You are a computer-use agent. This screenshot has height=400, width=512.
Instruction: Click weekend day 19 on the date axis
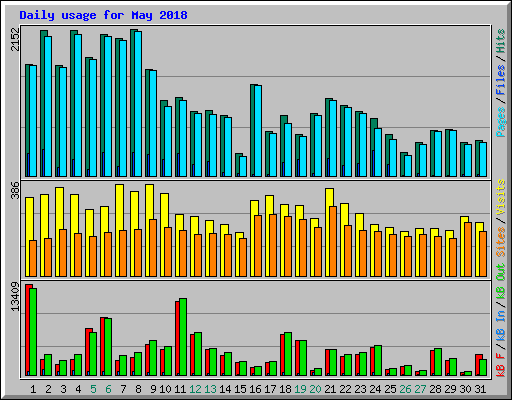point(300,389)
